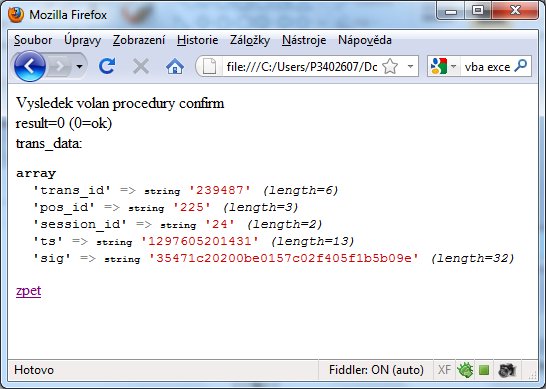Click the sig hash value starting 35471c
Image resolution: width=546 pixels, height=389 pixels.
(283, 258)
